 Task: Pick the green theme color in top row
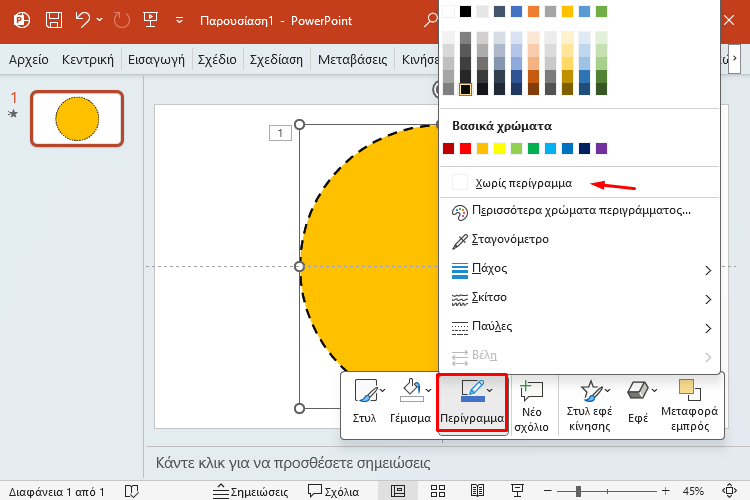[601, 11]
